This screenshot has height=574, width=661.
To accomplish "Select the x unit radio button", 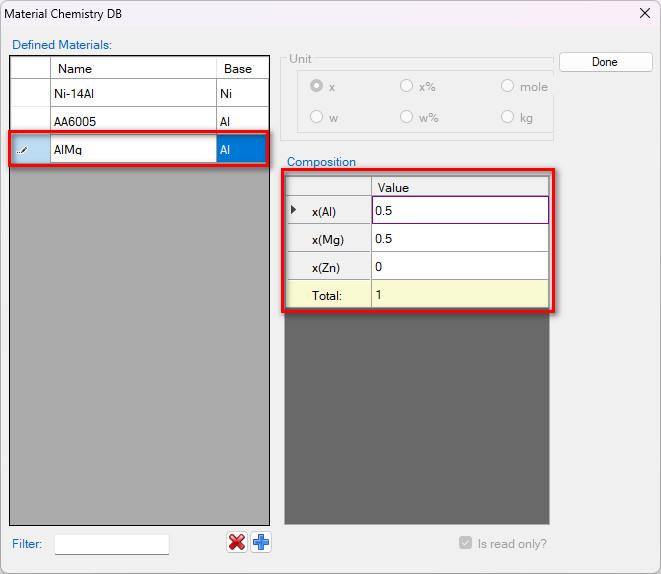I will [317, 87].
